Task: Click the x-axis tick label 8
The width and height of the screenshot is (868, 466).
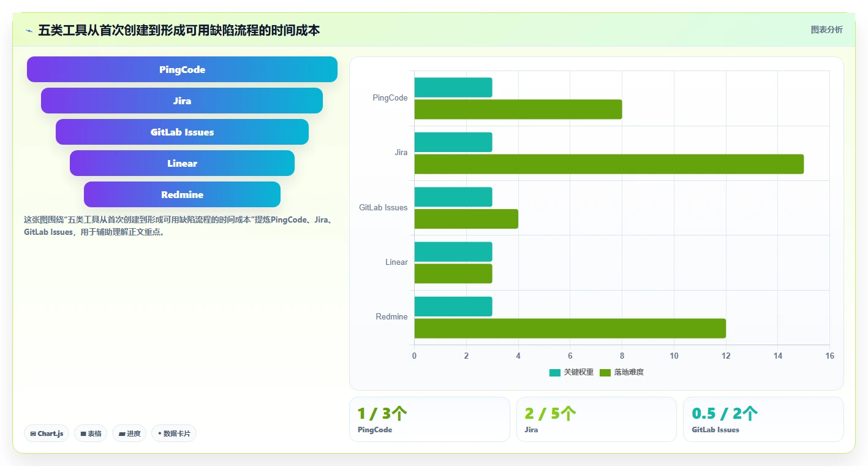Action: click(622, 356)
